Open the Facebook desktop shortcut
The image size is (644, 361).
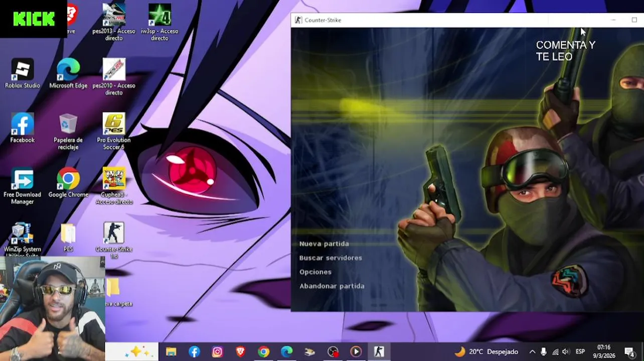pos(23,128)
